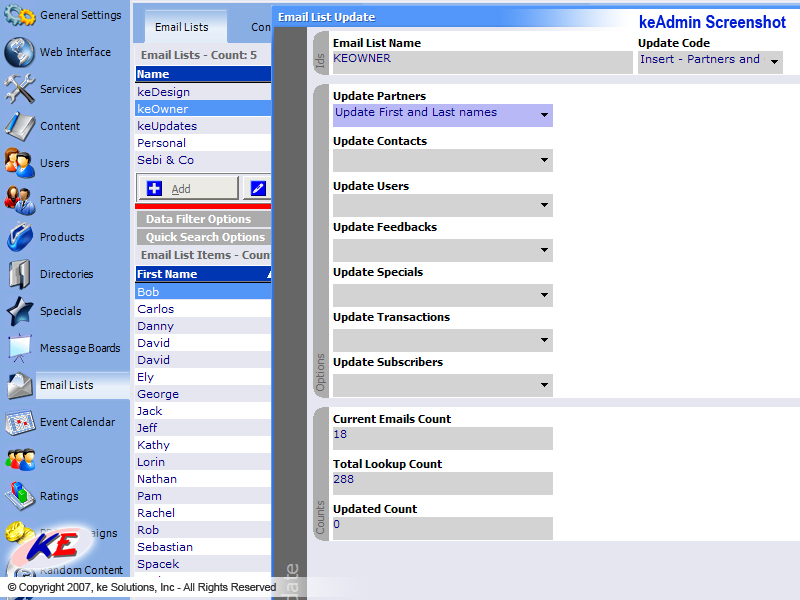Select Sebastian in the items list

[203, 547]
